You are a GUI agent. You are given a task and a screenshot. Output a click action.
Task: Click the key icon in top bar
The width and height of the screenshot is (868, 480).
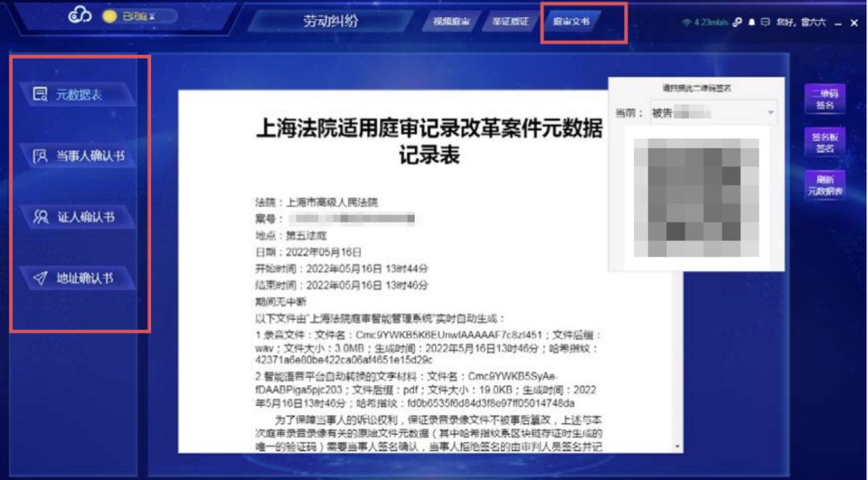(737, 23)
